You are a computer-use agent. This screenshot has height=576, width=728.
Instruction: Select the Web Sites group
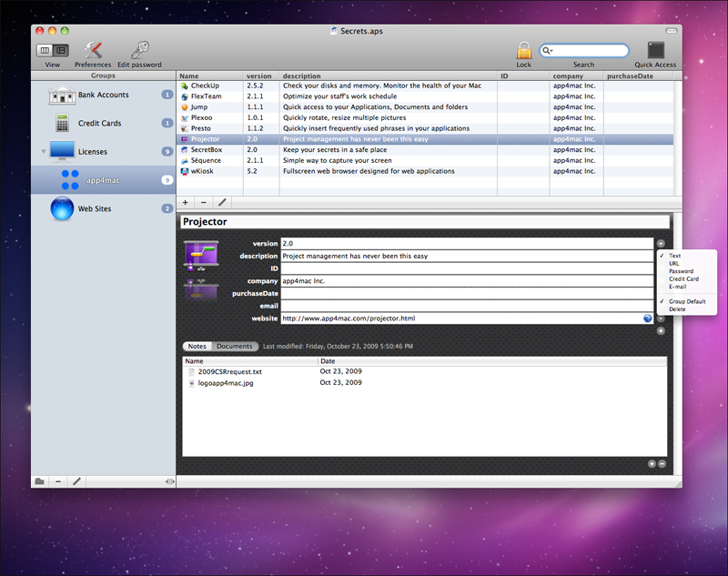[x=103, y=209]
